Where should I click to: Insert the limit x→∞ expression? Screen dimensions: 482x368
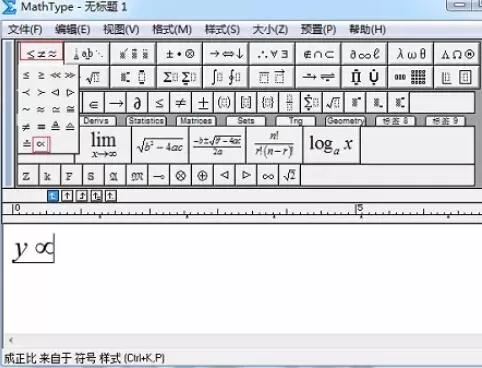coord(104,145)
